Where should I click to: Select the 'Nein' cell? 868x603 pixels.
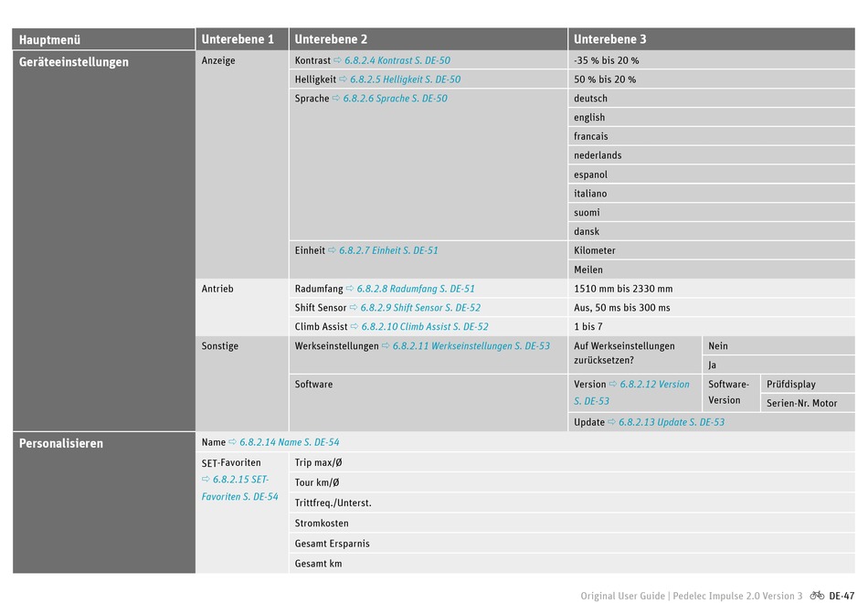[778, 346]
